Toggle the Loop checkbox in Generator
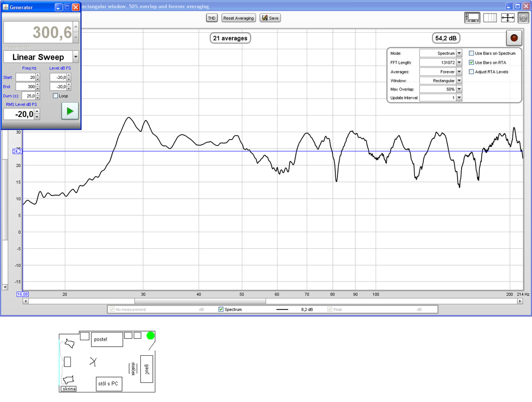Viewport: 532px width, 402px height. click(x=55, y=96)
